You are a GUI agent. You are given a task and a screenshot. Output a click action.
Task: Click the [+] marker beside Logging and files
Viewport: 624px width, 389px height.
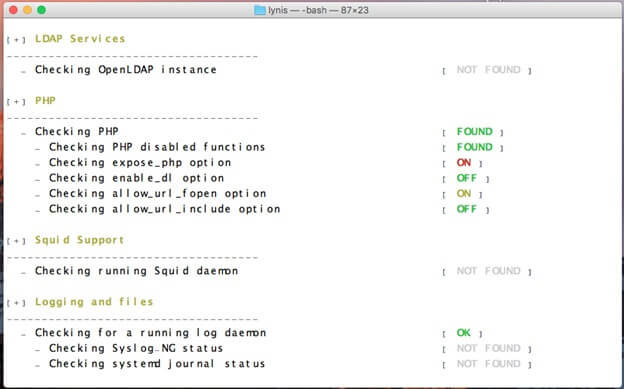coord(16,303)
